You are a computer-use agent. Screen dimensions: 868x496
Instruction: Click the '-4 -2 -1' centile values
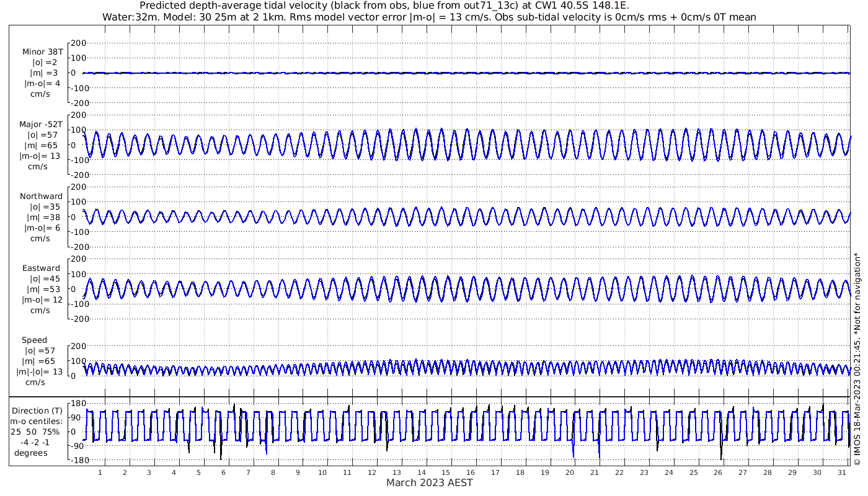[35, 442]
